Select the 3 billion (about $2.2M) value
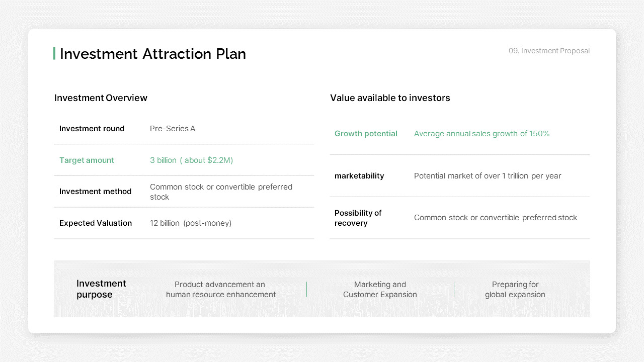The height and width of the screenshot is (362, 644). (x=191, y=160)
